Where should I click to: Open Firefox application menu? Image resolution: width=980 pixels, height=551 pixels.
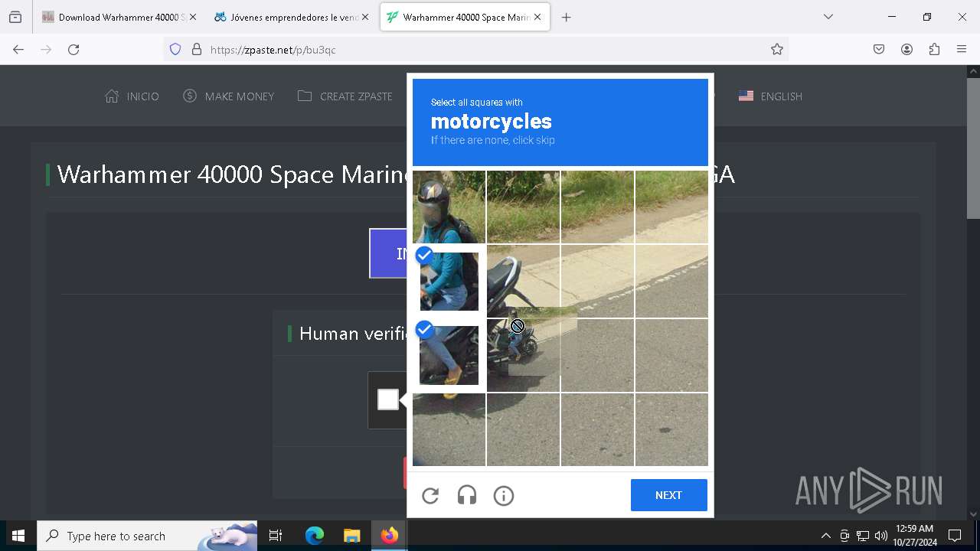coord(962,49)
